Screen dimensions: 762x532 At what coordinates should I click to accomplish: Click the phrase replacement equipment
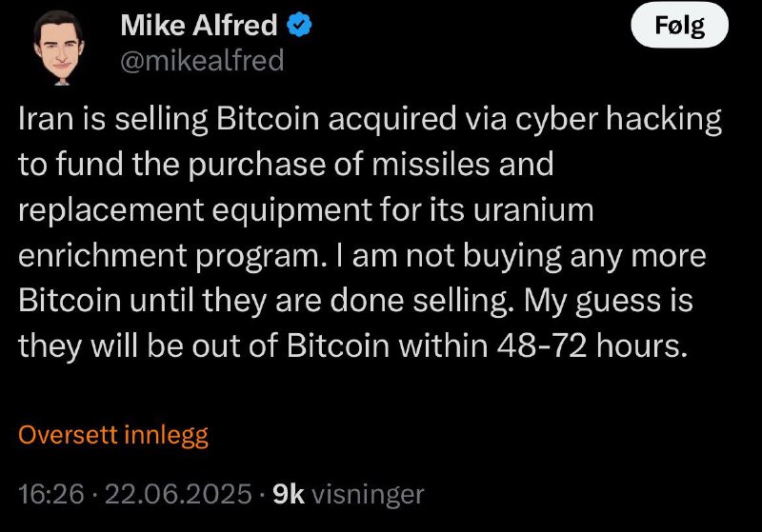pyautogui.click(x=195, y=211)
